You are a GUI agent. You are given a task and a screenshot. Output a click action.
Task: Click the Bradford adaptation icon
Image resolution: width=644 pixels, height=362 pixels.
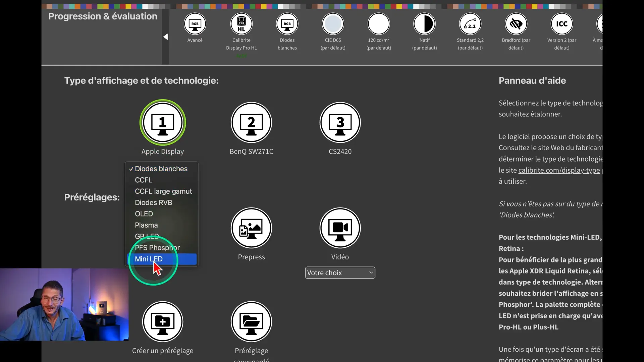coord(516,24)
